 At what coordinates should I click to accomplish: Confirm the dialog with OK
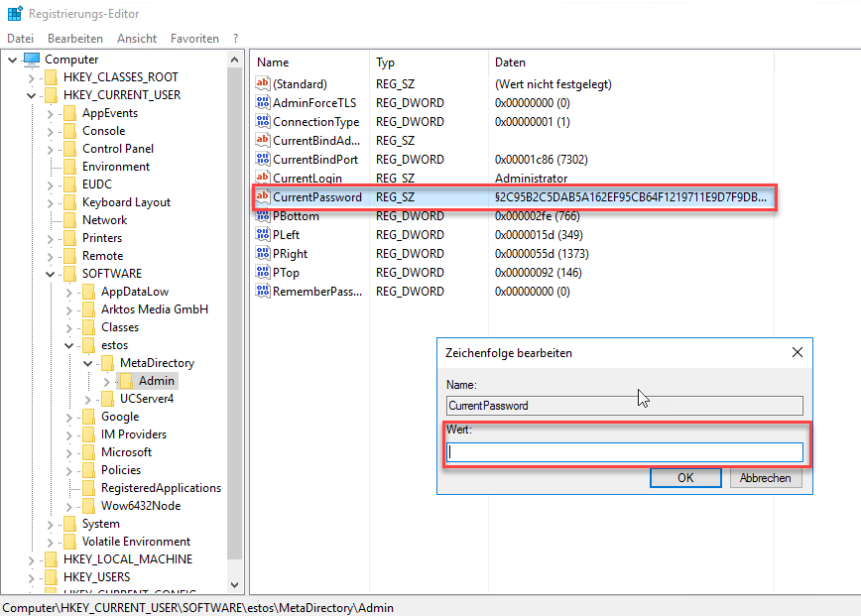pos(684,478)
